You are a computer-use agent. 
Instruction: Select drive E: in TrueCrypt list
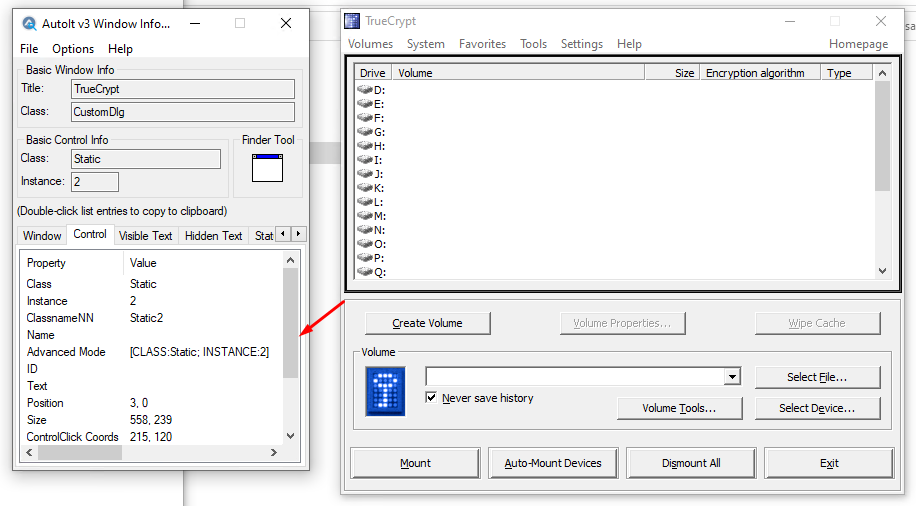pos(372,104)
